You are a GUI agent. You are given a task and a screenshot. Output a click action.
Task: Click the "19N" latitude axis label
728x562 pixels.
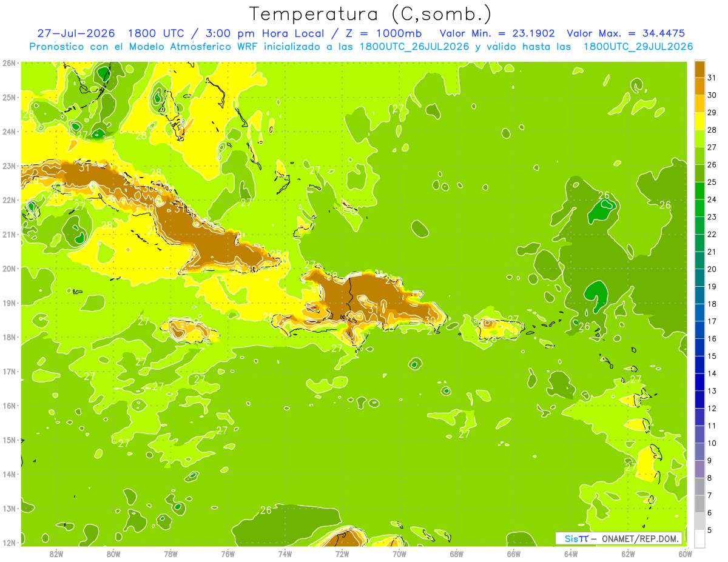[9, 303]
